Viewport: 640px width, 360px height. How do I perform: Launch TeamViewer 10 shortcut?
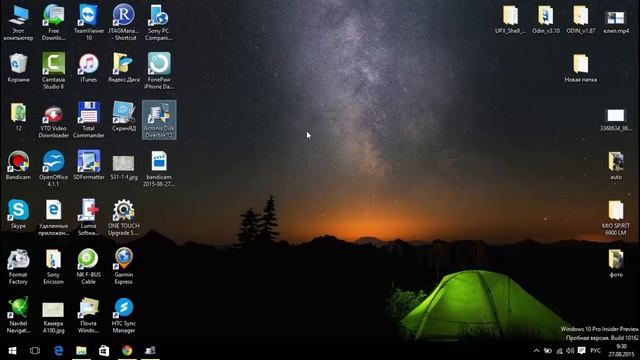[x=89, y=22]
